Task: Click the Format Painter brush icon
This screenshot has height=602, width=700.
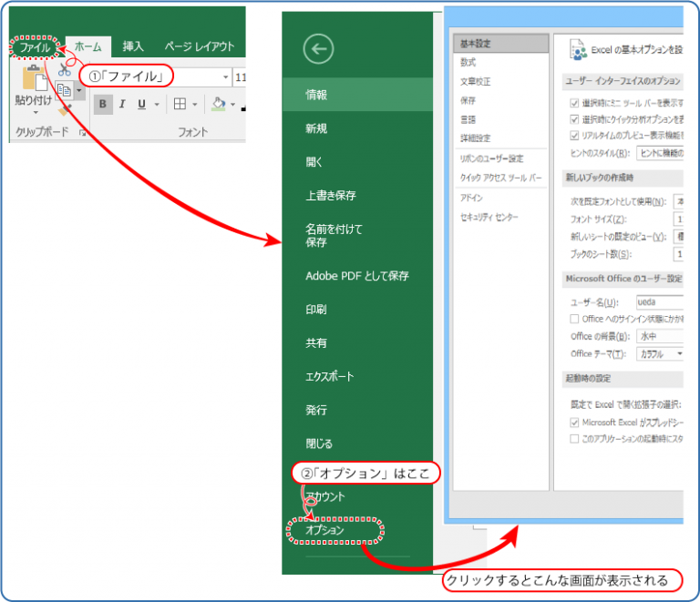Action: [65, 109]
